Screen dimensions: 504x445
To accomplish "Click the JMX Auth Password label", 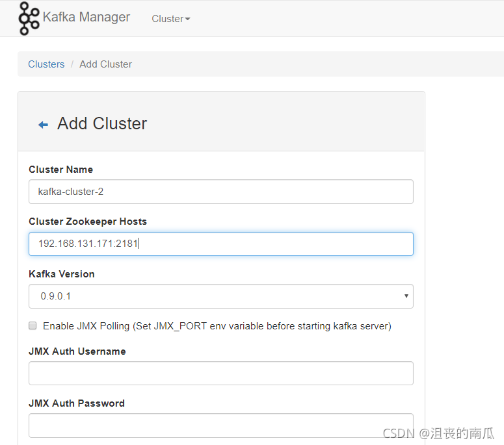I will (x=77, y=403).
